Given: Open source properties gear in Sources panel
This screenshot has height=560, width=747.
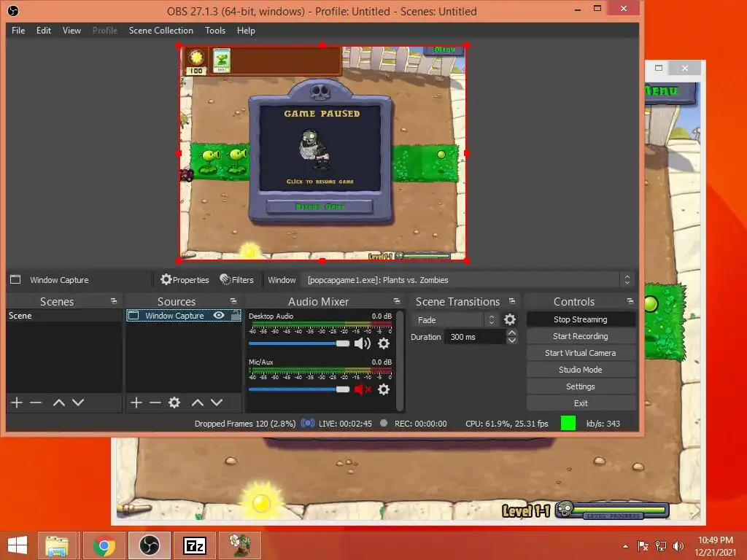Looking at the screenshot, I should [x=174, y=402].
